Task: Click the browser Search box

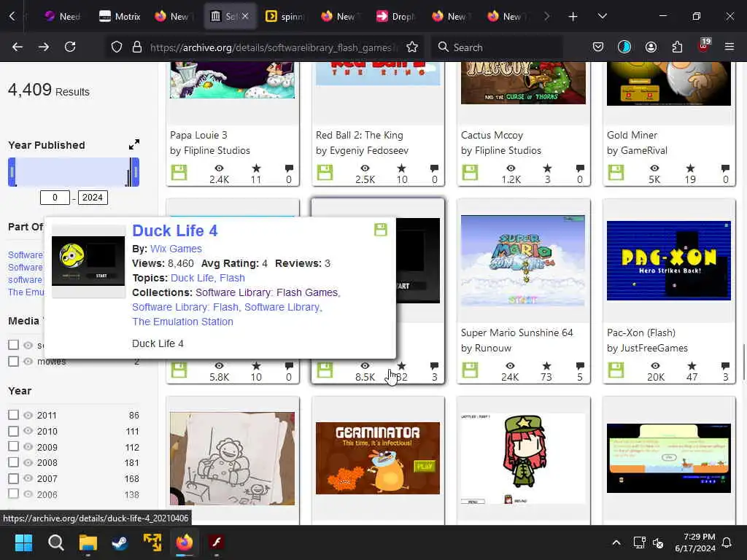Action: click(x=498, y=47)
